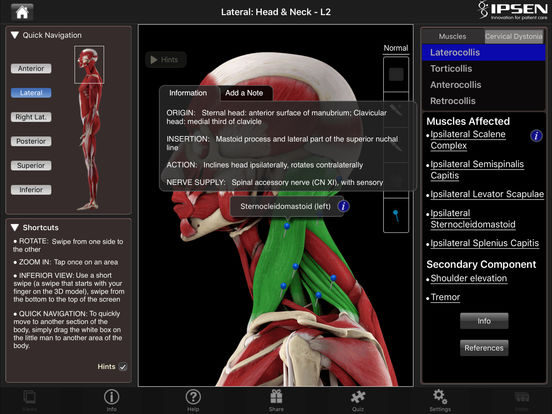The width and height of the screenshot is (552, 414).
Task: Open the Tremor link
Action: click(445, 297)
